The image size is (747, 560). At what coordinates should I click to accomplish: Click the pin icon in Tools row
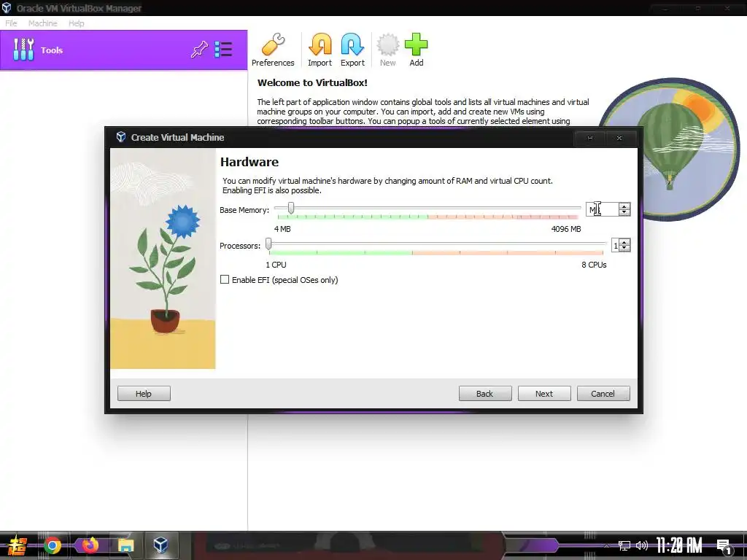pyautogui.click(x=199, y=50)
